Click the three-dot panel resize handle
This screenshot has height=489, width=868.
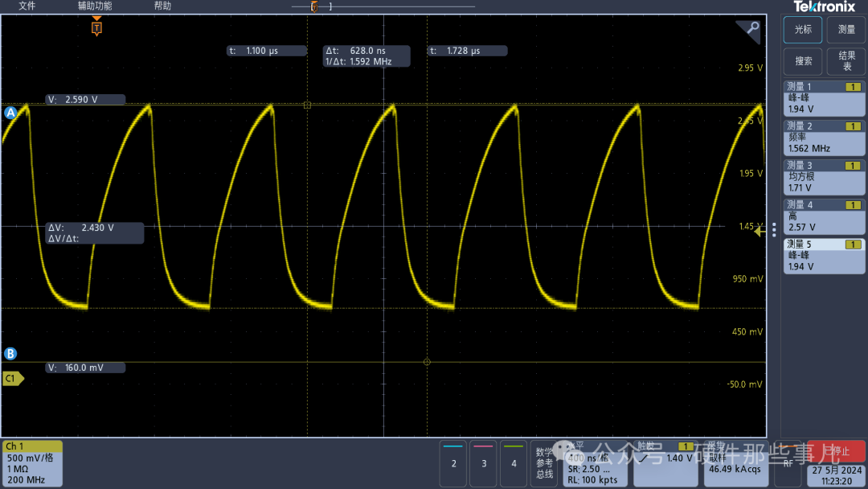pos(774,229)
